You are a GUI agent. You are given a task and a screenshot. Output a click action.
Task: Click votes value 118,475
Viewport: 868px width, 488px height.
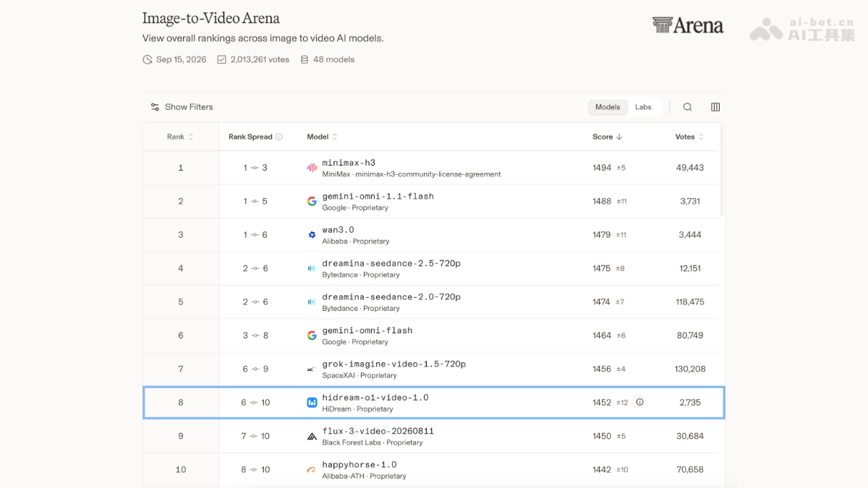point(690,301)
